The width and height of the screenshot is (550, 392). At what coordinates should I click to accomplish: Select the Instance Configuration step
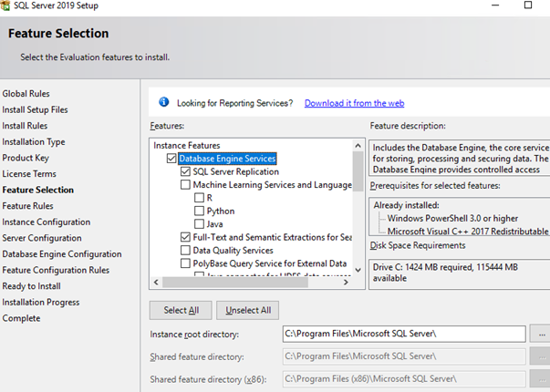click(47, 222)
